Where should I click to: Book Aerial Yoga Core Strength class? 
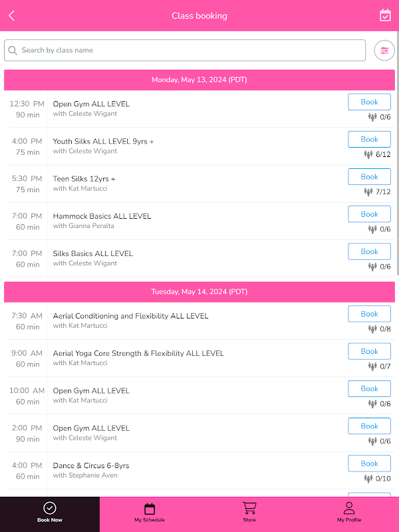(x=369, y=351)
